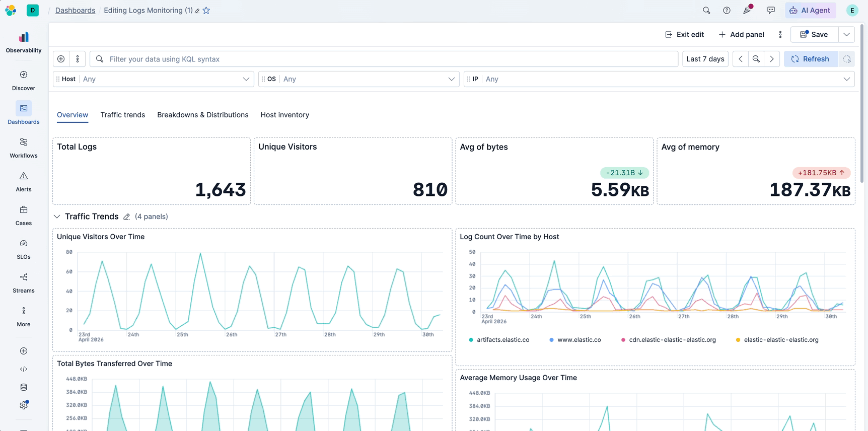Click Exit edit button
The width and height of the screenshot is (868, 431).
[684, 34]
